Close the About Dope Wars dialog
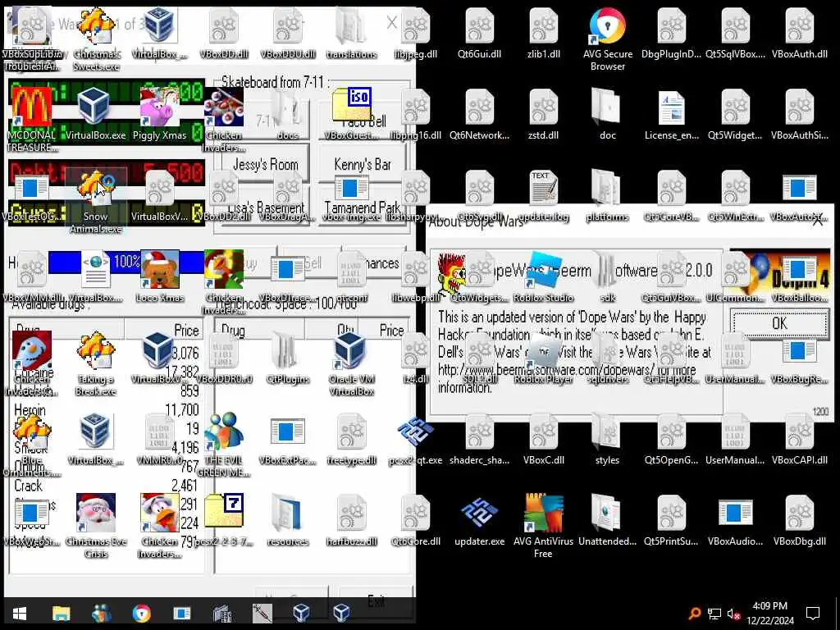 coord(818,220)
